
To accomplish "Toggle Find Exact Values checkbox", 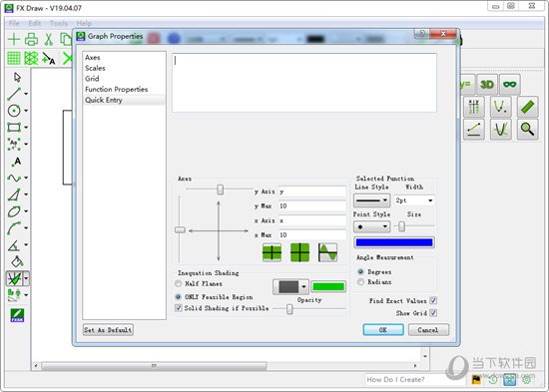I will (433, 300).
